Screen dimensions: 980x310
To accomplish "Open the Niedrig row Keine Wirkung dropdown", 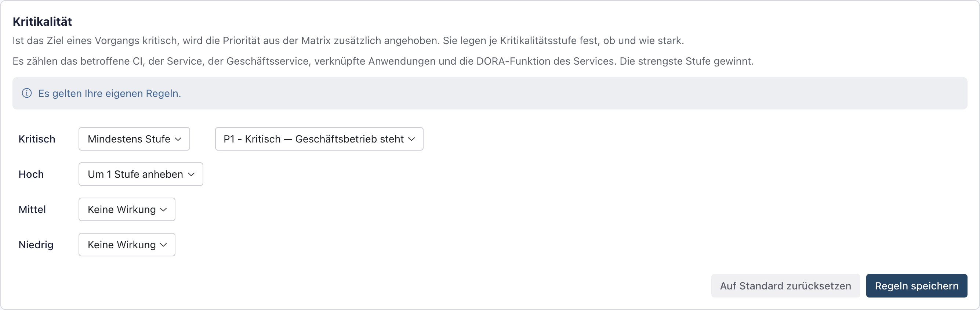I will pos(127,245).
